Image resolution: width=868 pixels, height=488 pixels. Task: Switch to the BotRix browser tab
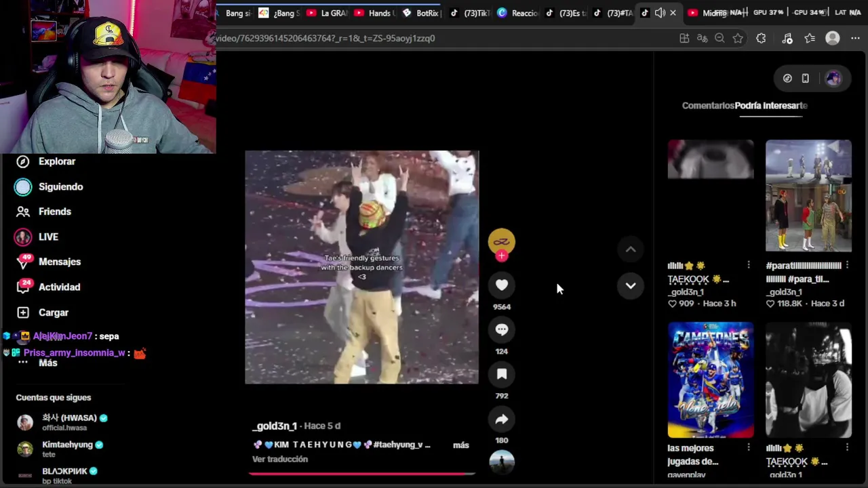point(421,13)
